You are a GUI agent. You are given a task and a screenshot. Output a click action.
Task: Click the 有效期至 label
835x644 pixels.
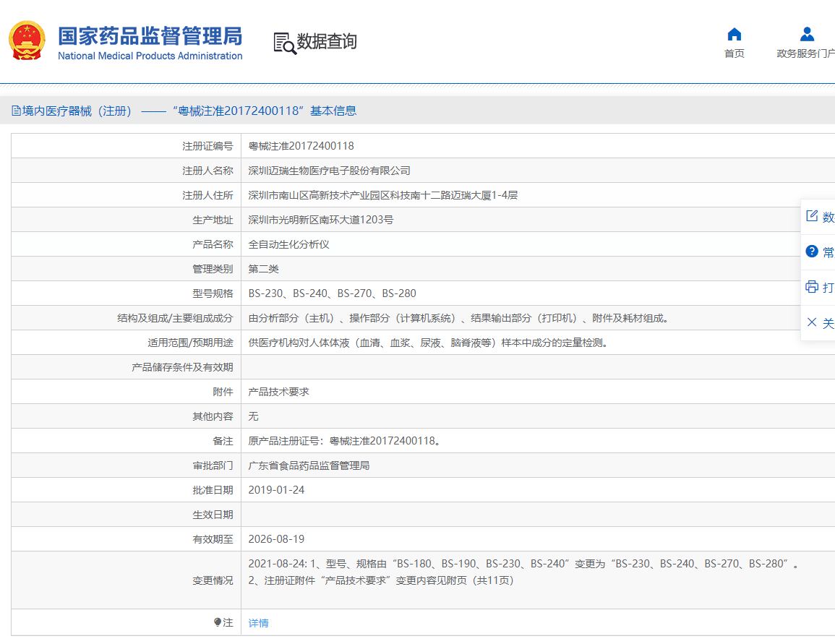[213, 539]
